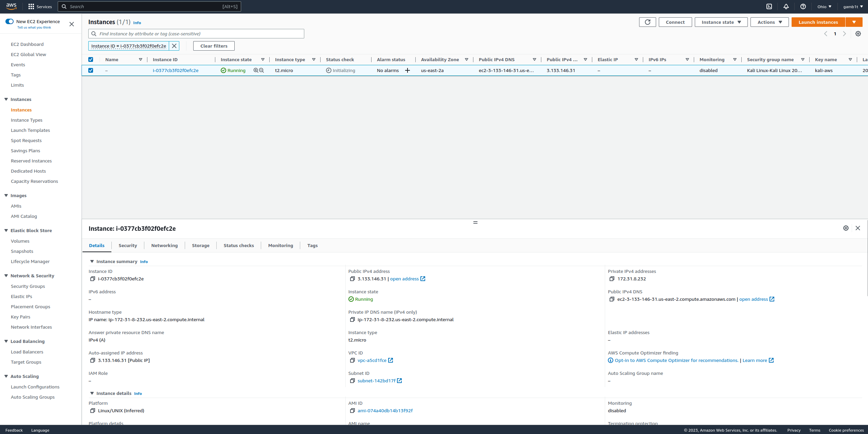Open the vpc-a5cd1fce link

pos(372,360)
